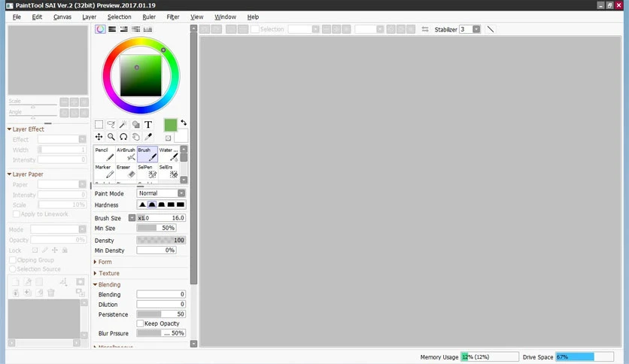This screenshot has width=629, height=364.
Task: Select the Hand pan tool
Action: click(x=136, y=137)
